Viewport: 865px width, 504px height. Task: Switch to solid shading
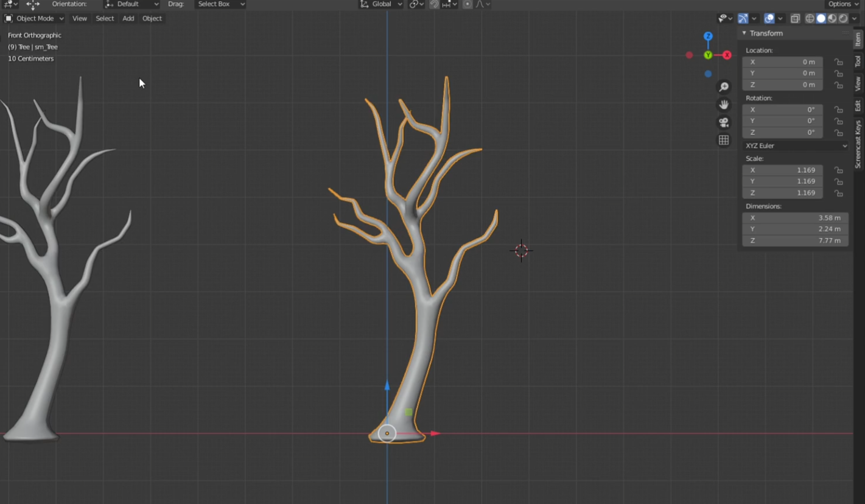(x=821, y=18)
